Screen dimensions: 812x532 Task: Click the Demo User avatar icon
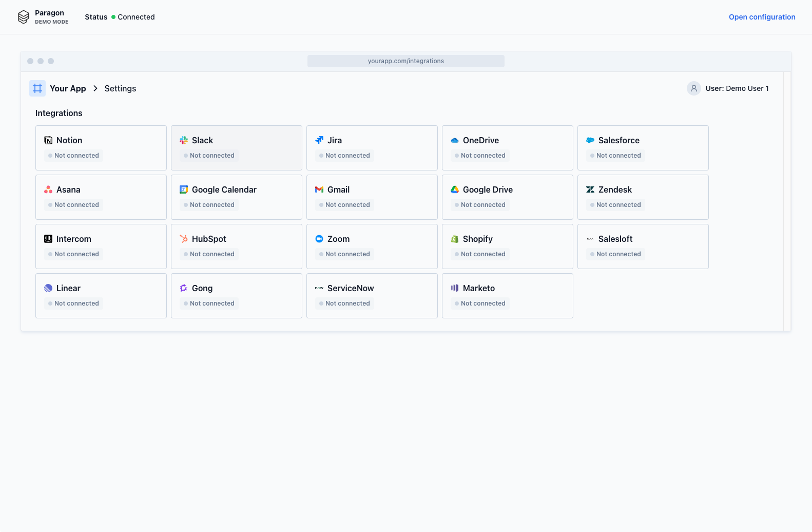pyautogui.click(x=693, y=88)
